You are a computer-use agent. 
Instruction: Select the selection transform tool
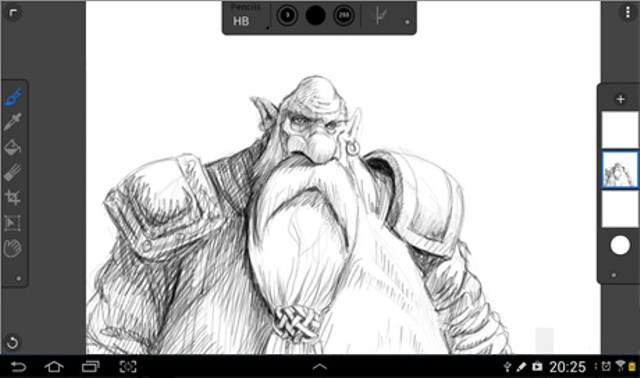pyautogui.click(x=13, y=223)
